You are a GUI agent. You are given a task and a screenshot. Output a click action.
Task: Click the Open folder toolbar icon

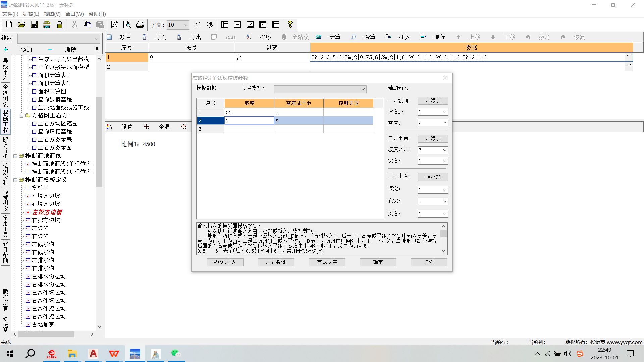(21, 25)
